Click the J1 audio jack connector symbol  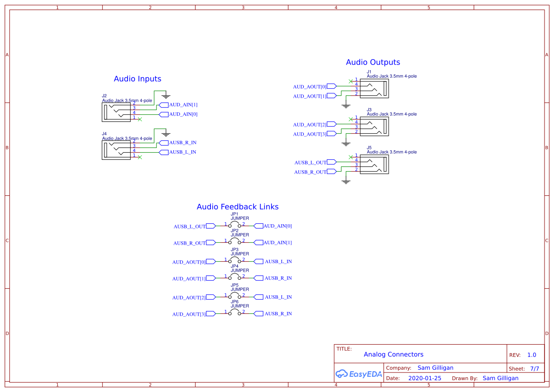pos(373,88)
